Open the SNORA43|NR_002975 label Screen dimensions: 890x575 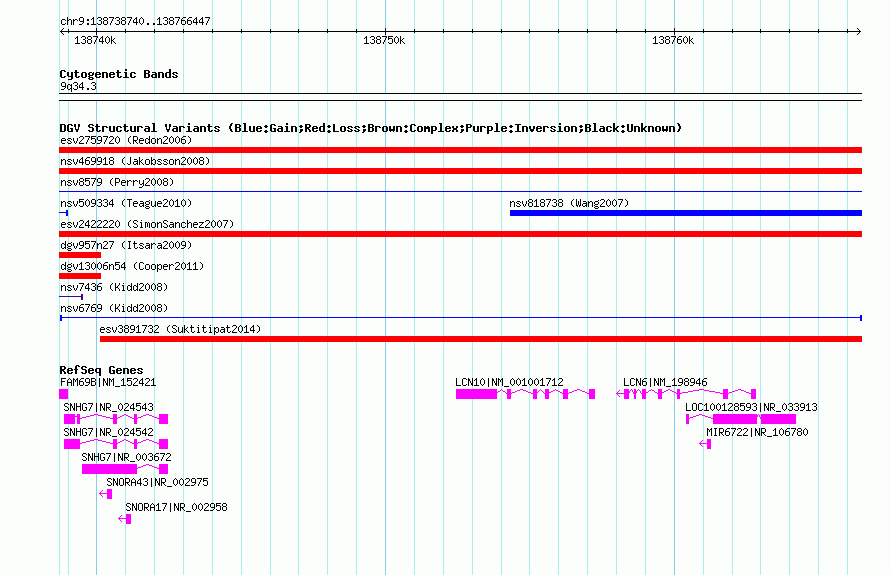157,482
